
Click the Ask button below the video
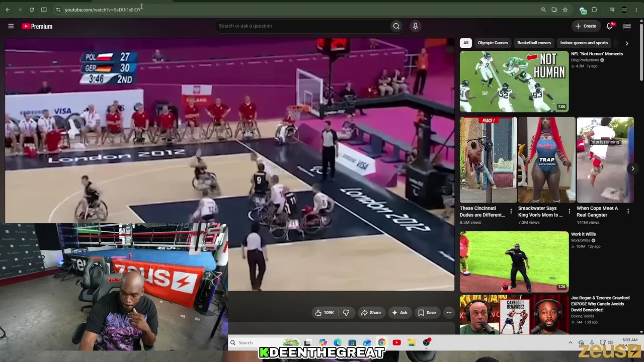tap(399, 313)
